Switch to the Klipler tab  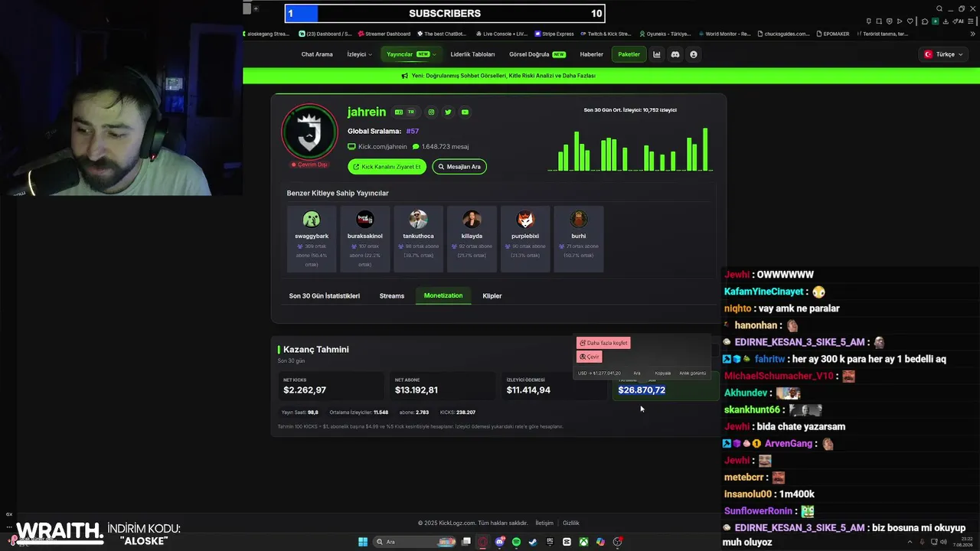[492, 295]
